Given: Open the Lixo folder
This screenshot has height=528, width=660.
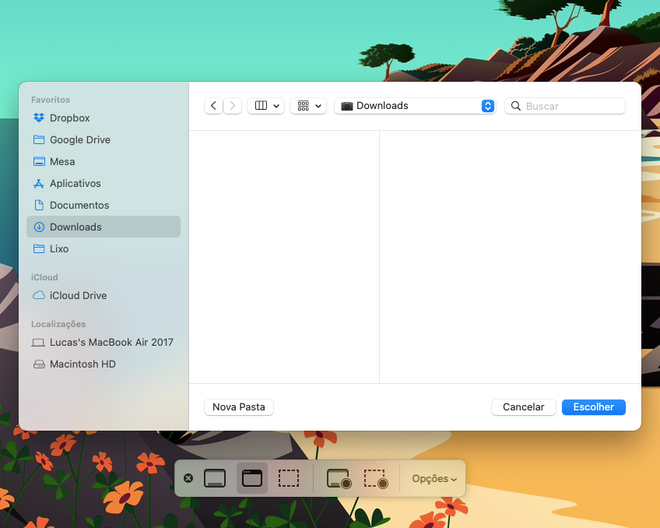Looking at the screenshot, I should [104, 249].
